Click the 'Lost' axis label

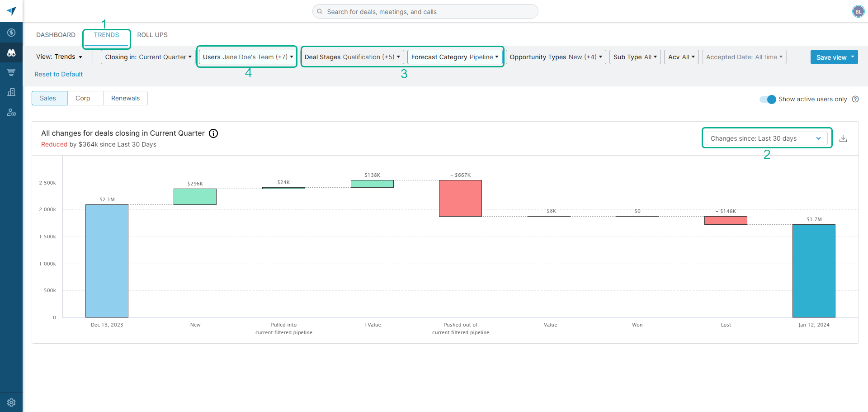click(x=726, y=325)
